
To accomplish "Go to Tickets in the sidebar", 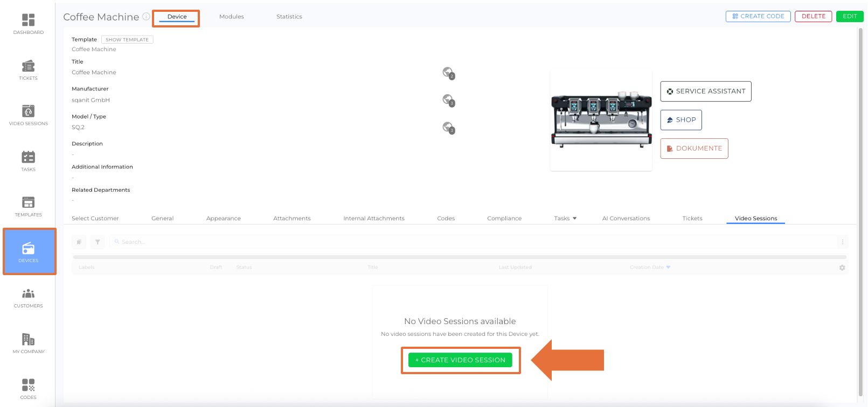I will (x=28, y=67).
